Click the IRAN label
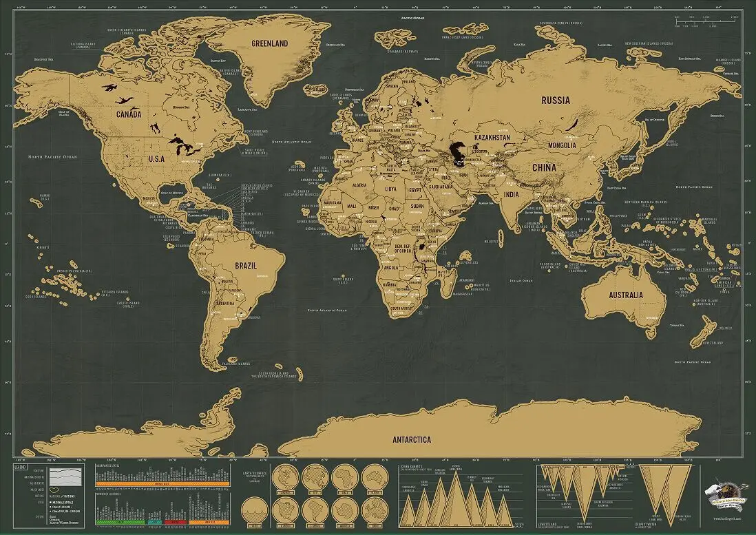756x535 pixels. pyautogui.click(x=463, y=176)
